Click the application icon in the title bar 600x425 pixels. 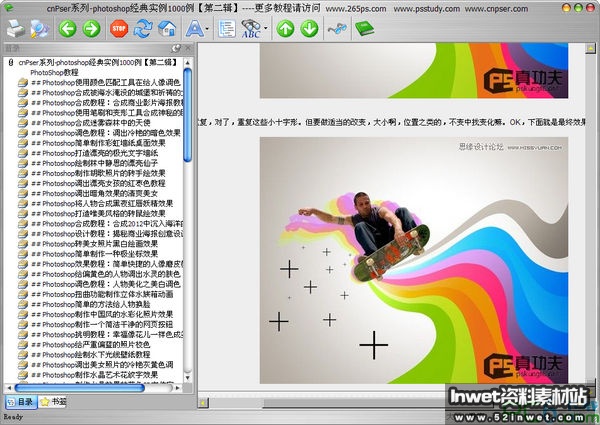[x=8, y=8]
